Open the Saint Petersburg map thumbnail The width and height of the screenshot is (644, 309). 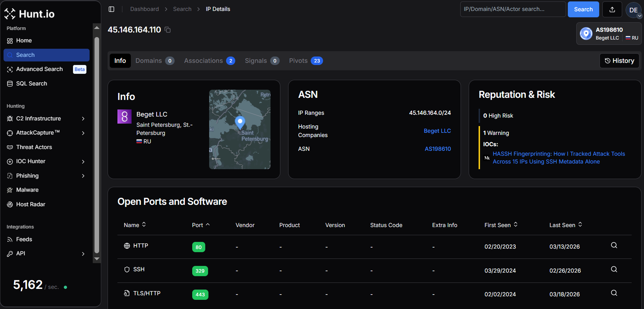[240, 129]
